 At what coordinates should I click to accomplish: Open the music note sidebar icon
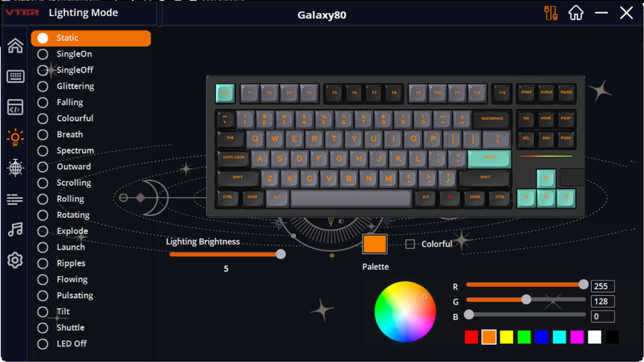pyautogui.click(x=15, y=229)
